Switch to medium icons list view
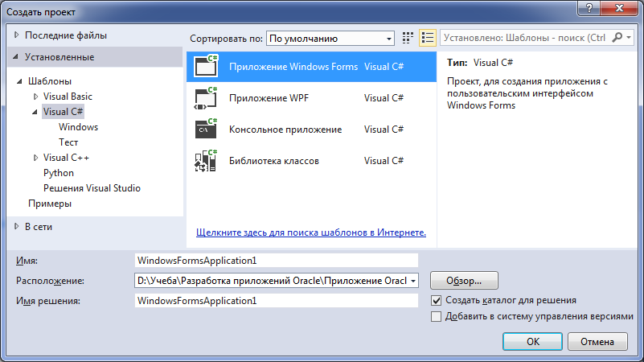644x362 pixels. pos(428,38)
